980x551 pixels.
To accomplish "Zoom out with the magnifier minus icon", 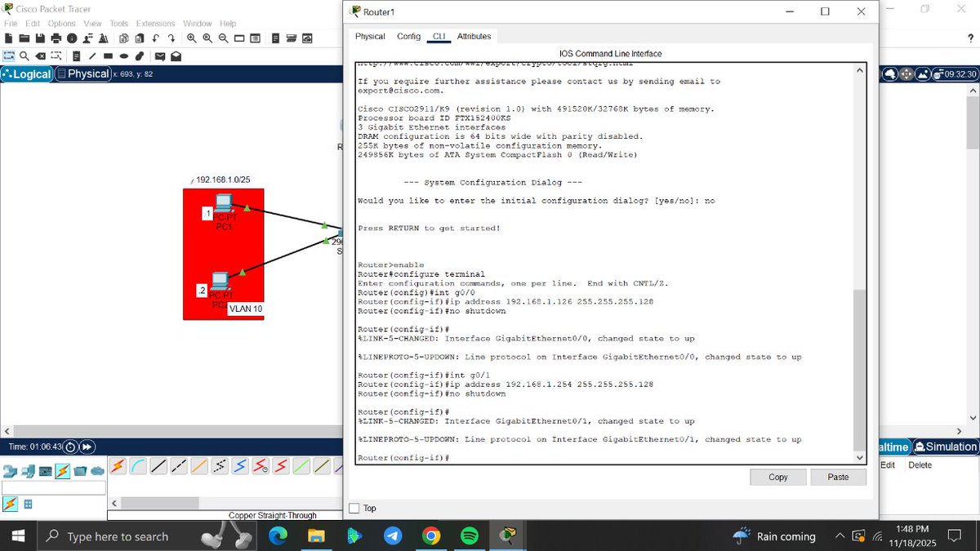I will tap(224, 38).
